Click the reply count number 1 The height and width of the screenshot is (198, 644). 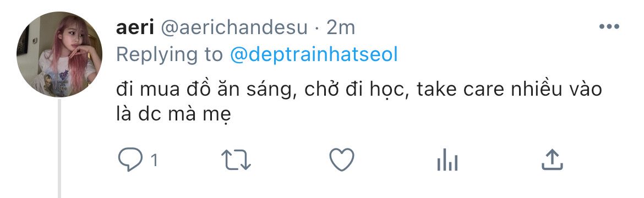pos(154,161)
